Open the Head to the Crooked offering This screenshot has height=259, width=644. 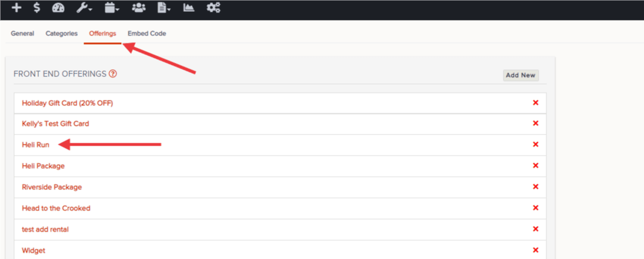tap(56, 208)
